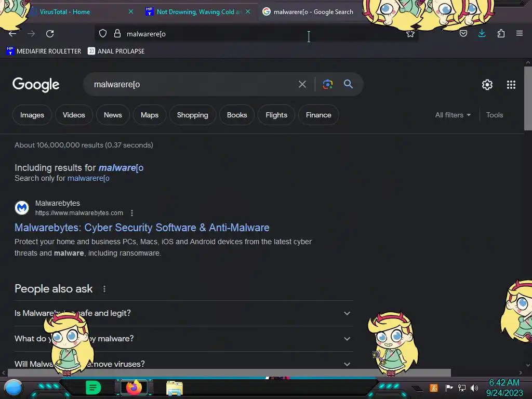
Task: Filter results by Finance
Action: tap(318, 115)
